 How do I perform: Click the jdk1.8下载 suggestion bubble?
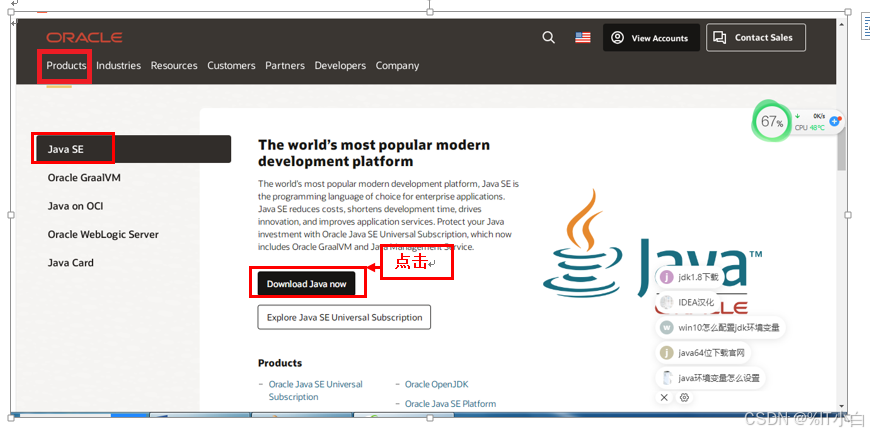coord(690,277)
